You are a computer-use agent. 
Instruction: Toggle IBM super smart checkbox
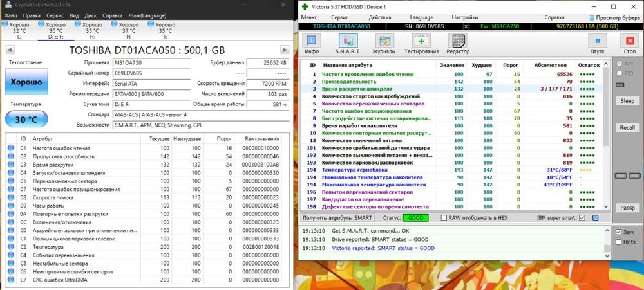click(x=582, y=218)
